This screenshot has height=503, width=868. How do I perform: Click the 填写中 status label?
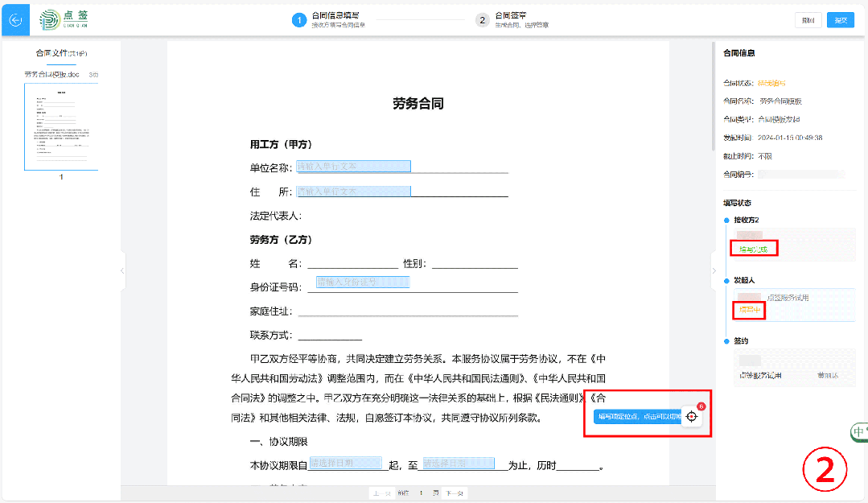750,310
